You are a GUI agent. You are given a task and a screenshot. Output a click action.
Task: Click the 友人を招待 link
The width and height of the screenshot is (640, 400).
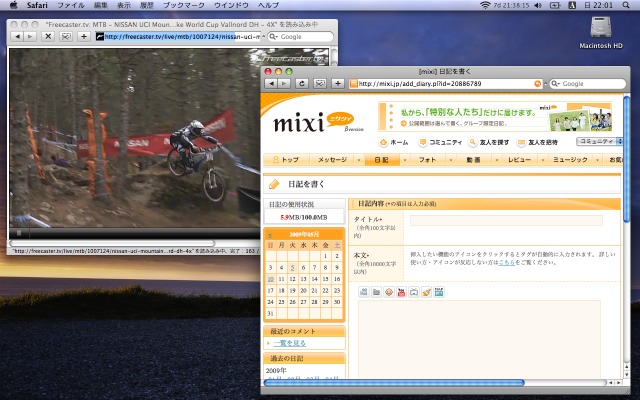point(537,142)
